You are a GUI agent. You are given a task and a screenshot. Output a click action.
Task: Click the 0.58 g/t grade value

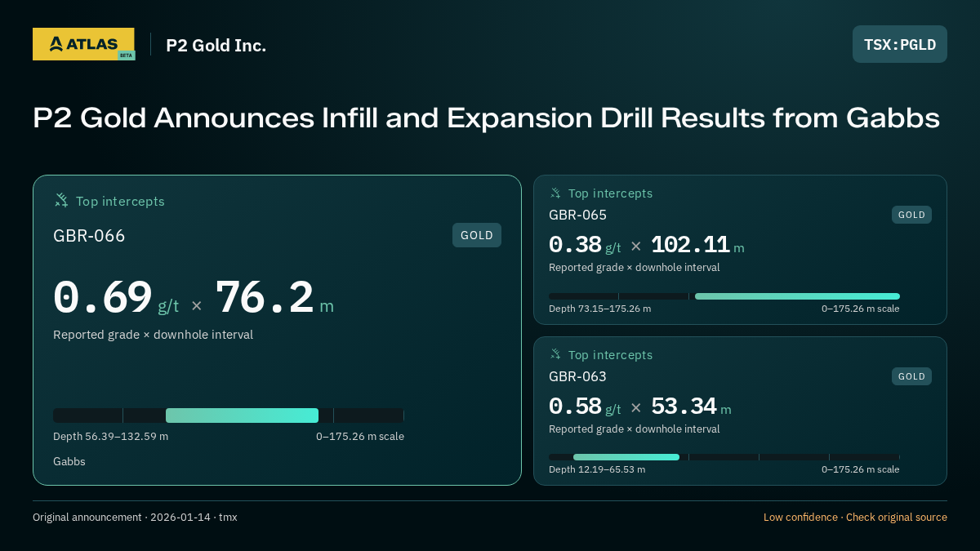(x=585, y=407)
